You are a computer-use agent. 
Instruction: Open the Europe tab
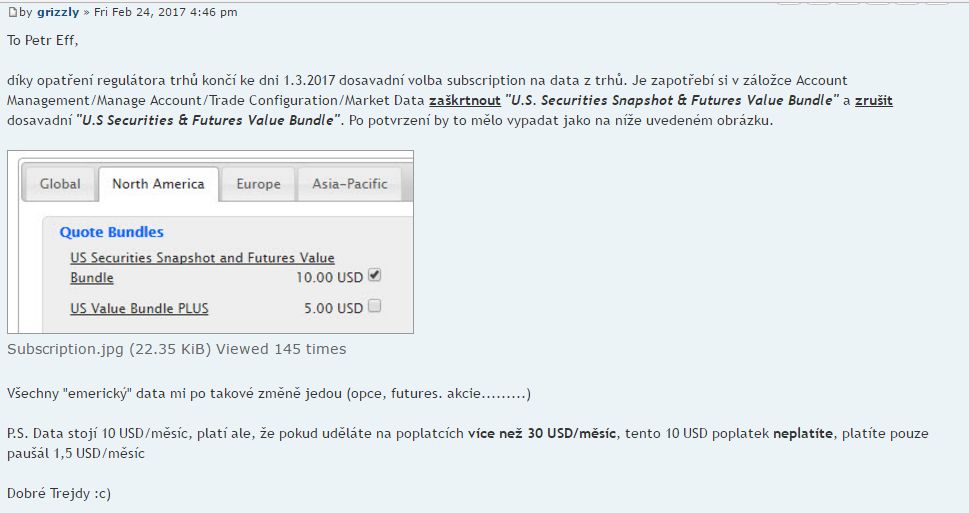click(258, 184)
